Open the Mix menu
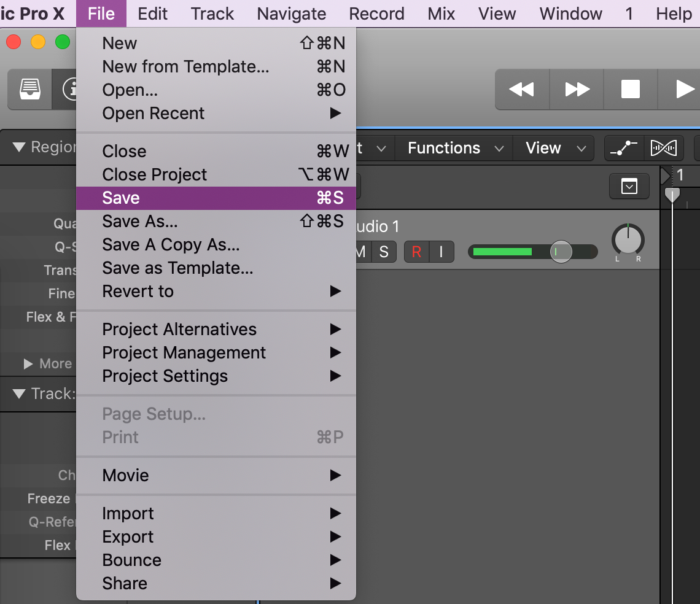Image resolution: width=700 pixels, height=604 pixels. 441,14
